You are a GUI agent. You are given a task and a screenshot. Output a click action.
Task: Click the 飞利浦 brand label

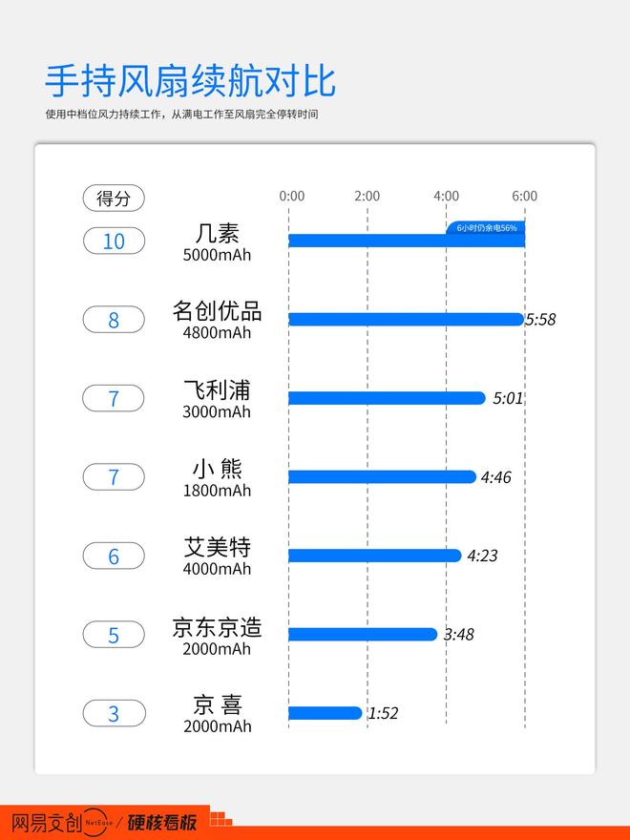pos(217,390)
